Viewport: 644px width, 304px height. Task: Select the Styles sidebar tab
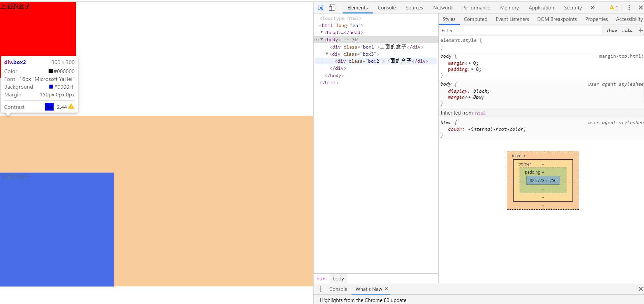pos(449,19)
